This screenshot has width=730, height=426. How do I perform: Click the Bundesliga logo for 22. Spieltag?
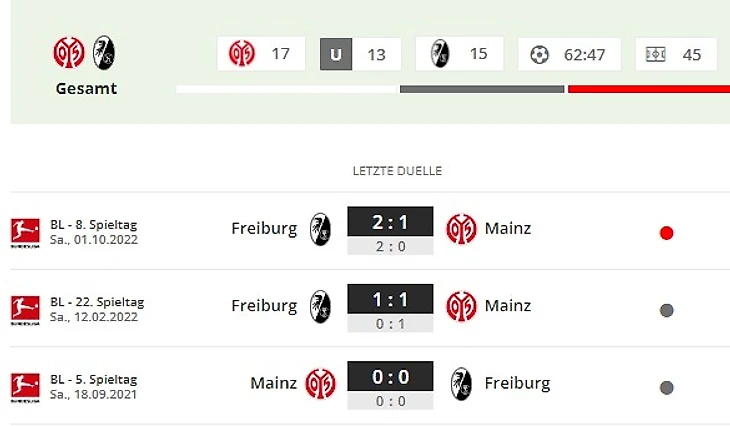[x=25, y=310]
